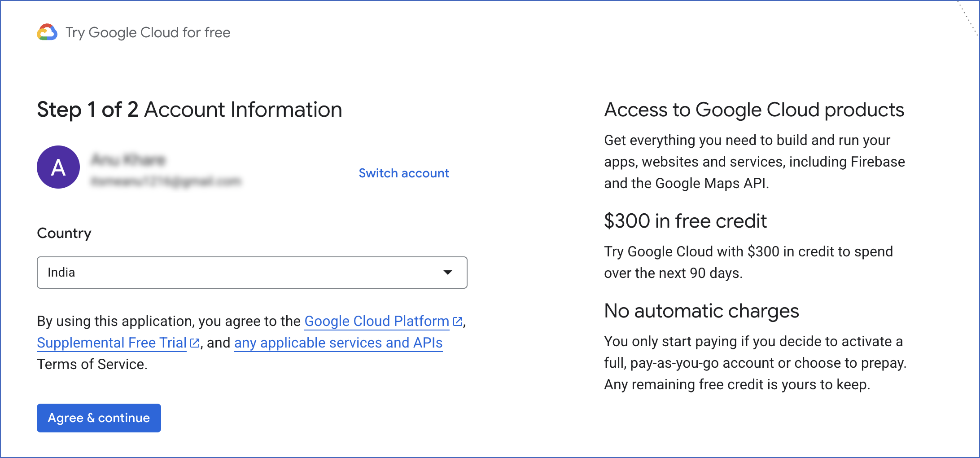Click the multicolor cloud icon in the header
The height and width of the screenshot is (458, 980).
point(47,32)
